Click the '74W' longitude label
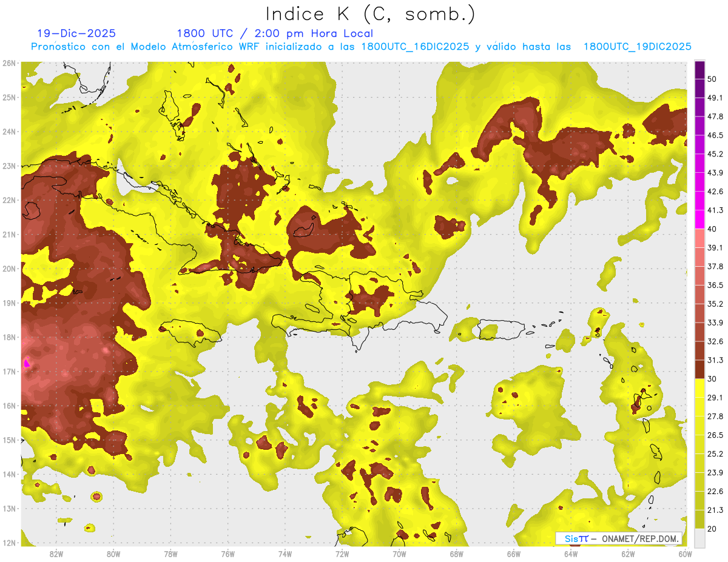 [x=285, y=554]
